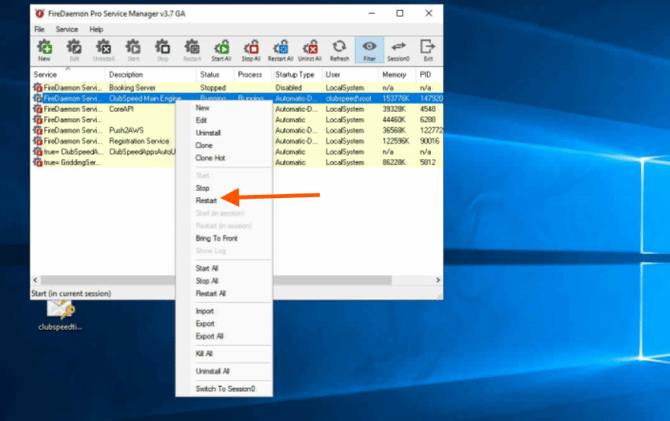Click the Uninst All toolbar icon
The width and height of the screenshot is (670, 421).
coord(311,50)
